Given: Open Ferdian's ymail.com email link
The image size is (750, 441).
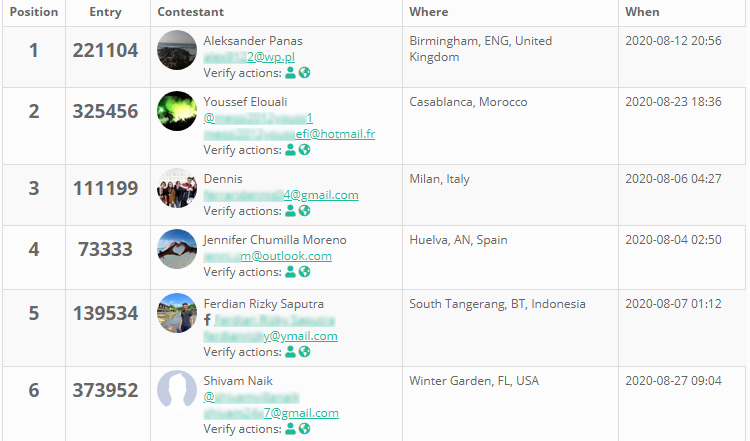Looking at the screenshot, I should 270,336.
